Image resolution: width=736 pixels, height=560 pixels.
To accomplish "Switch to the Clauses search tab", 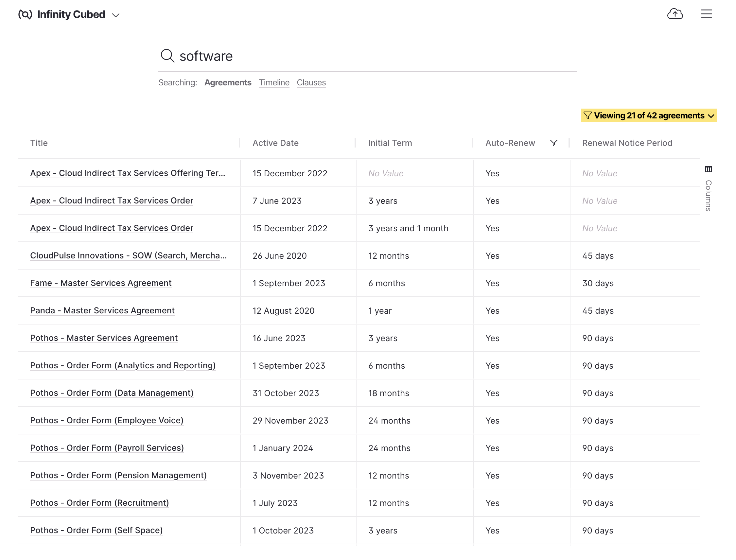I will pos(311,82).
